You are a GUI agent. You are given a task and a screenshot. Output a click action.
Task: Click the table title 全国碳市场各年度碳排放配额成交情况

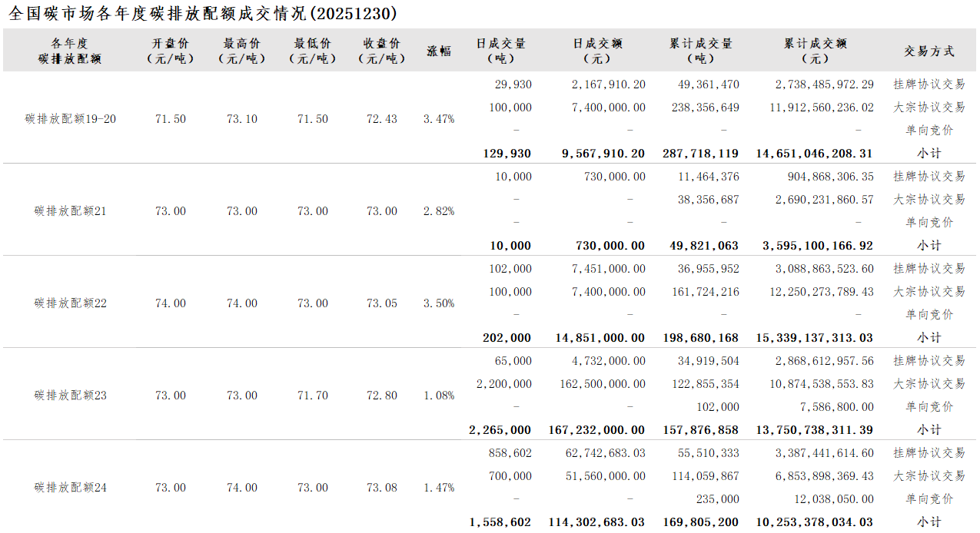click(203, 13)
